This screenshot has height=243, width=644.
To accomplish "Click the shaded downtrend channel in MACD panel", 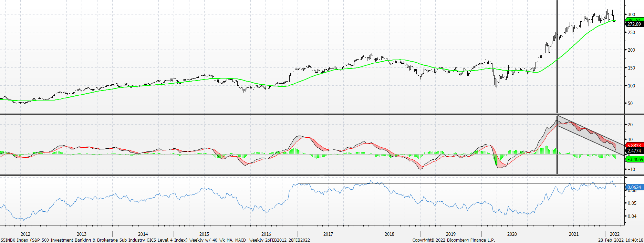I will (591, 135).
